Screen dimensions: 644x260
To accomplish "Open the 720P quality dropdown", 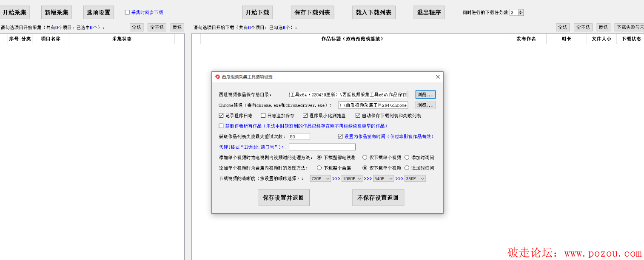I will coord(321,178).
